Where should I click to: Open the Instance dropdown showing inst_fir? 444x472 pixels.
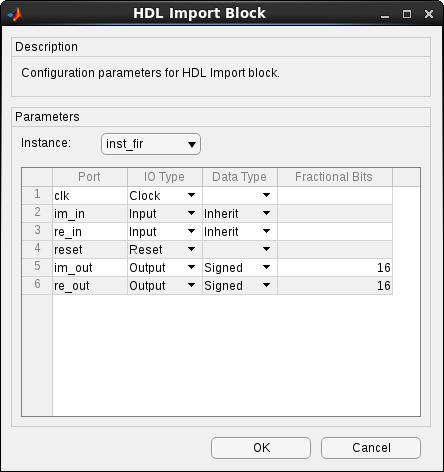151,144
